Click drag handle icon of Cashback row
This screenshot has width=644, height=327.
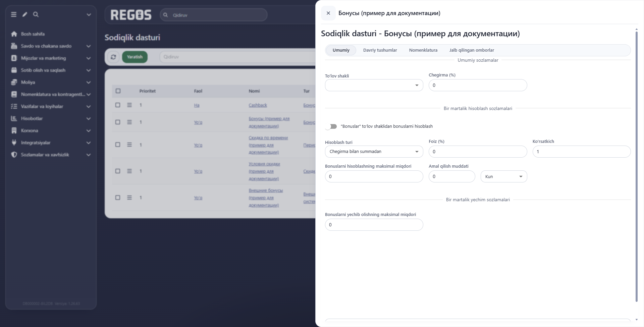tap(129, 105)
